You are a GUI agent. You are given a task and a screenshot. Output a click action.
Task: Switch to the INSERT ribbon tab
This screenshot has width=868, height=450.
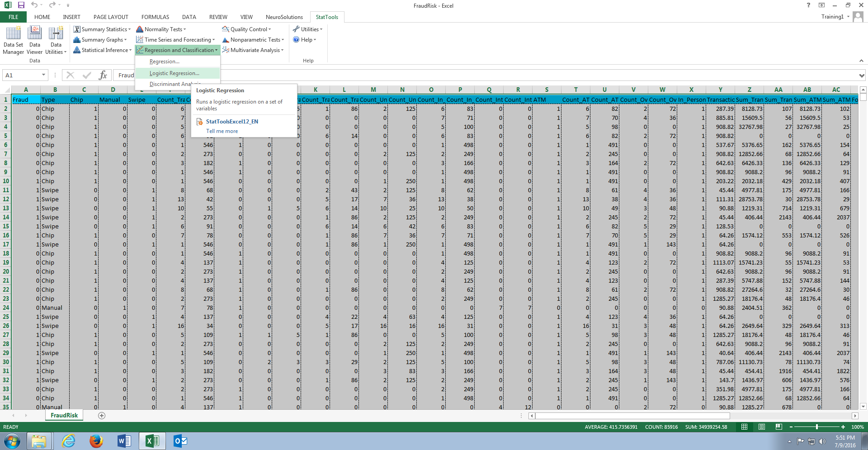[x=72, y=17]
